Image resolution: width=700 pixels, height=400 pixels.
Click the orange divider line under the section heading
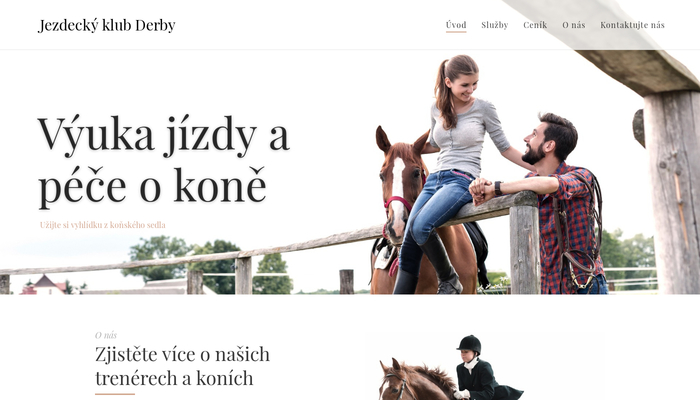coord(115,394)
